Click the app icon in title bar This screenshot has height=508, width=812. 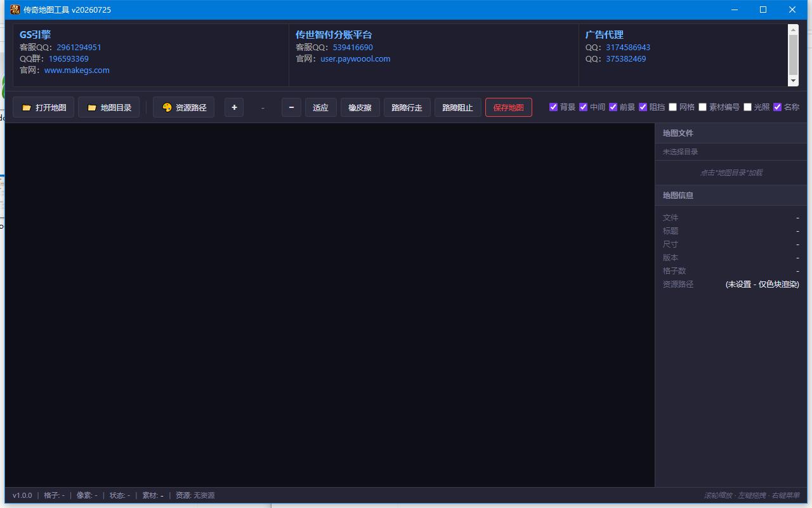tap(15, 10)
